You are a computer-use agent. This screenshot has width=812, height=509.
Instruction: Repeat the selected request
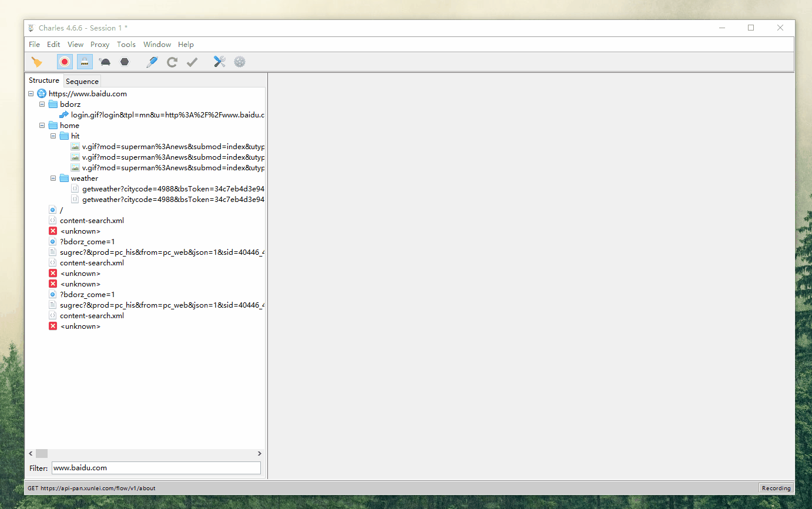(172, 62)
